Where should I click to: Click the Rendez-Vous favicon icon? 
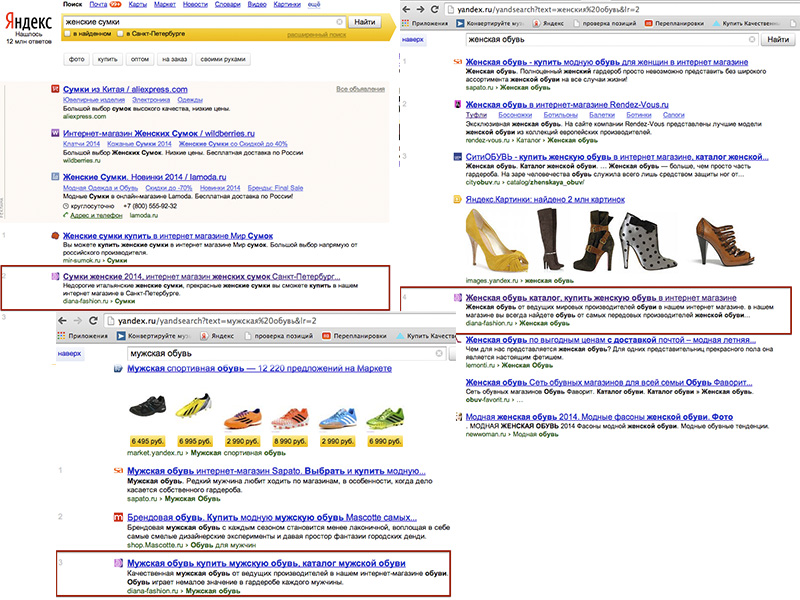(x=458, y=105)
